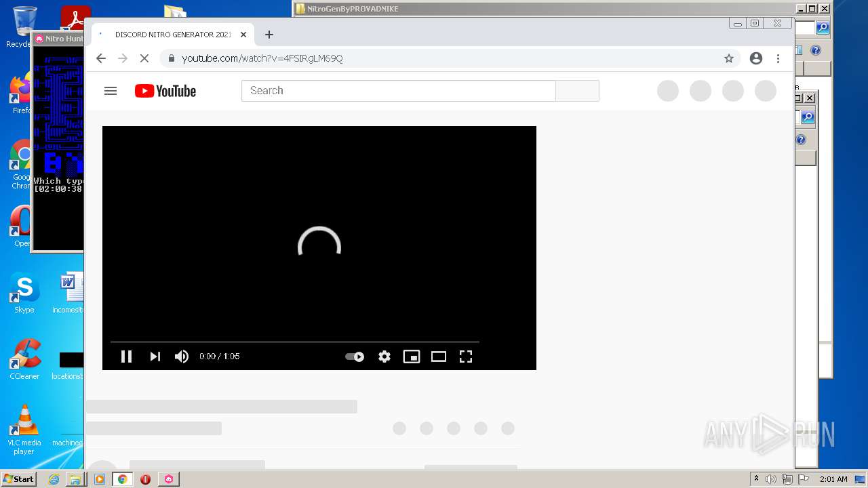Open the Windows Start menu
Viewport: 868px width, 488px height.
(x=19, y=479)
